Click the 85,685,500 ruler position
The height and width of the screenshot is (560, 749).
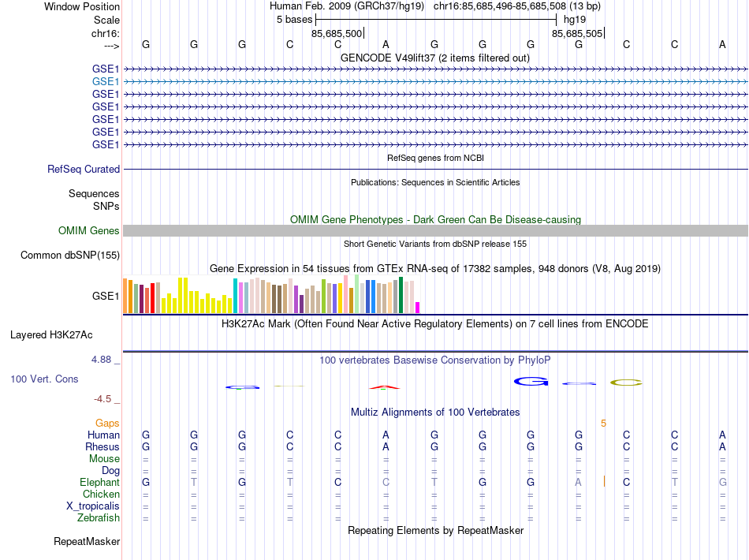(337, 33)
